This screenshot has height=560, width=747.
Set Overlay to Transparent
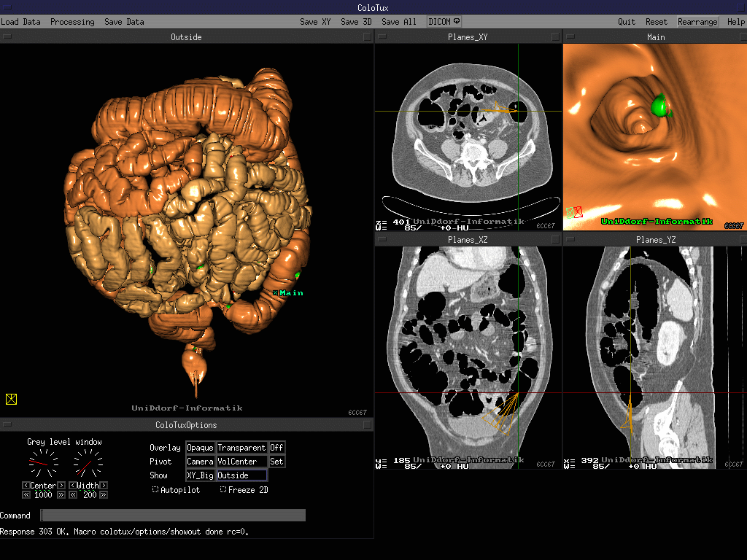coord(241,448)
